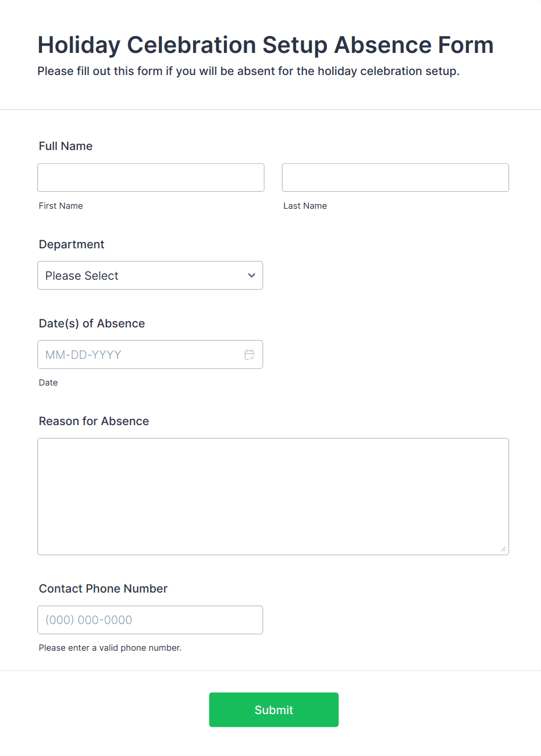This screenshot has width=541, height=756.
Task: Focus the First Name input box
Action: tap(151, 177)
